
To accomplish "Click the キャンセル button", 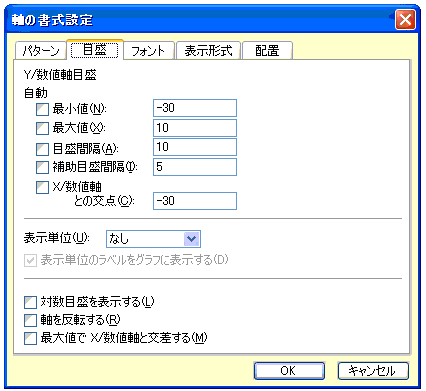I will 373,371.
